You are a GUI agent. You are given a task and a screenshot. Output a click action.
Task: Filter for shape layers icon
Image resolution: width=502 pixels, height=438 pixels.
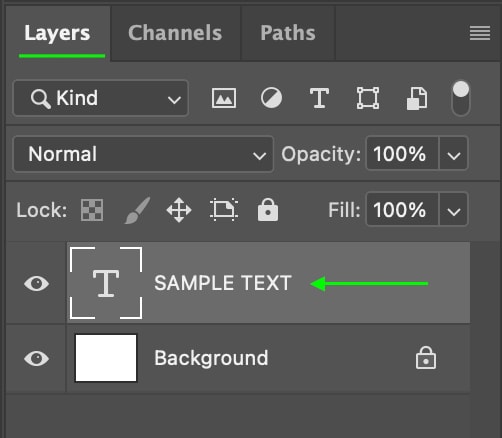coord(368,98)
